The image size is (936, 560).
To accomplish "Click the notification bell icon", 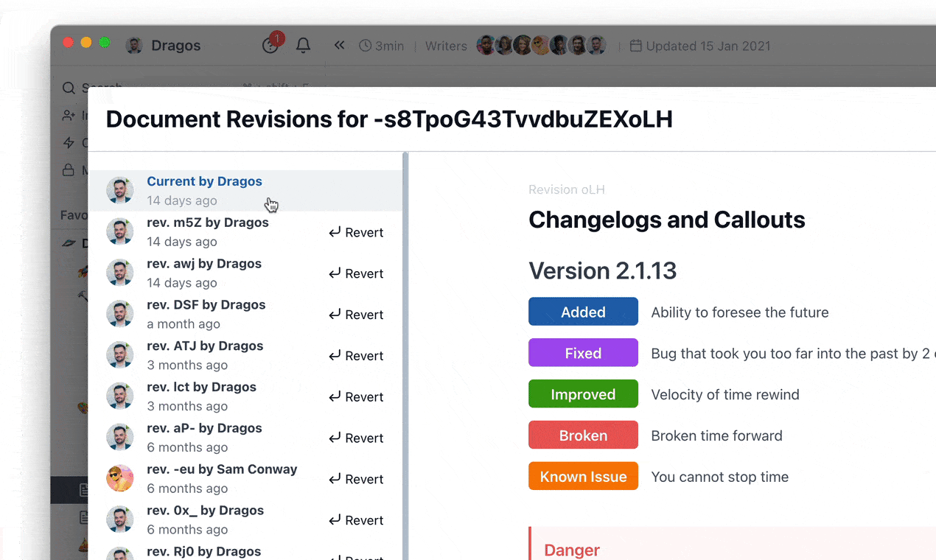I will click(303, 45).
